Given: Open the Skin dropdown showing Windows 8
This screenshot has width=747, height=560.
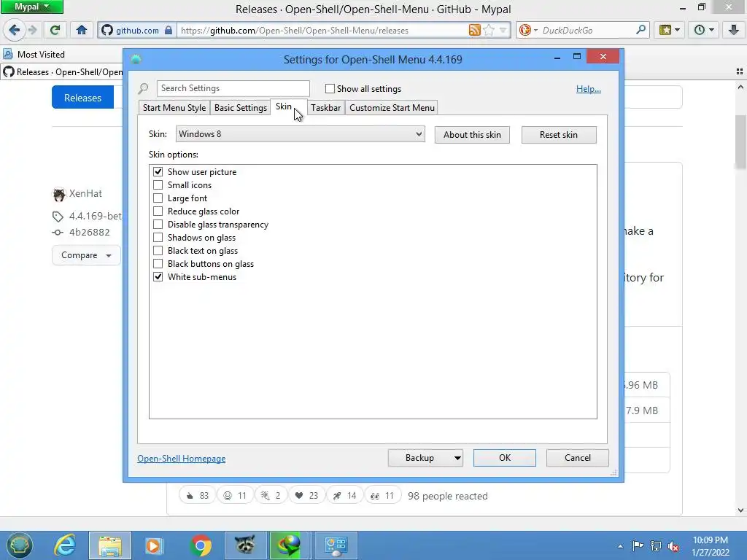Looking at the screenshot, I should point(300,134).
